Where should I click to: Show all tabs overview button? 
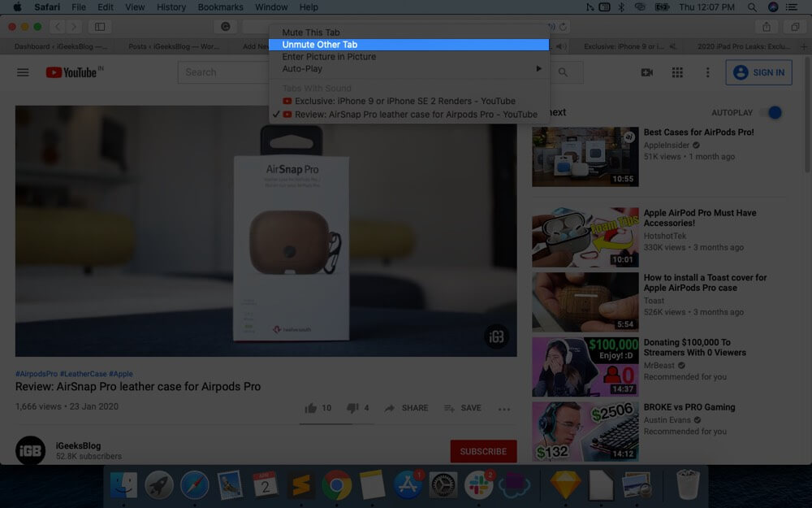[795, 27]
